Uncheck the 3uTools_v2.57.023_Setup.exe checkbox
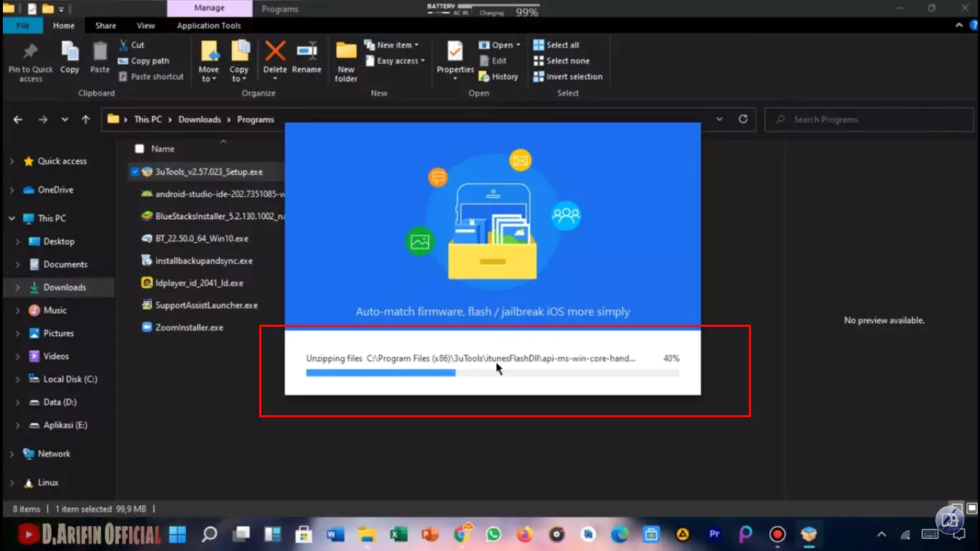The image size is (980, 551). tap(134, 172)
